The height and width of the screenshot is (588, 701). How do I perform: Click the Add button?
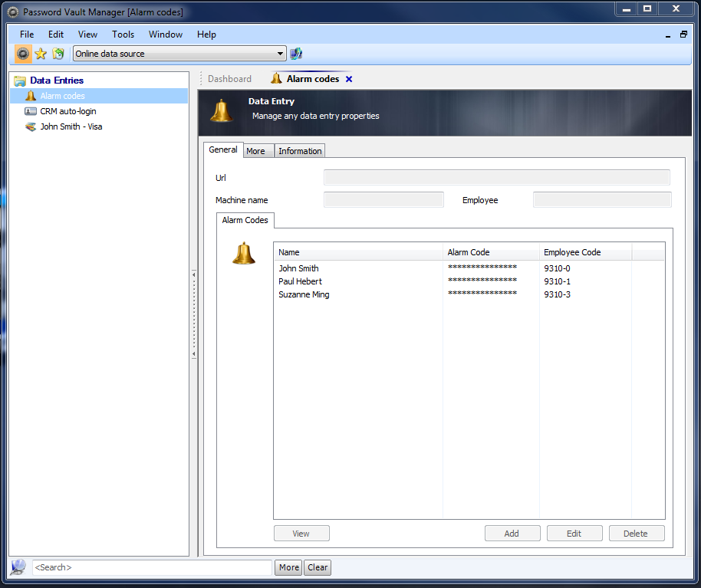[512, 534]
